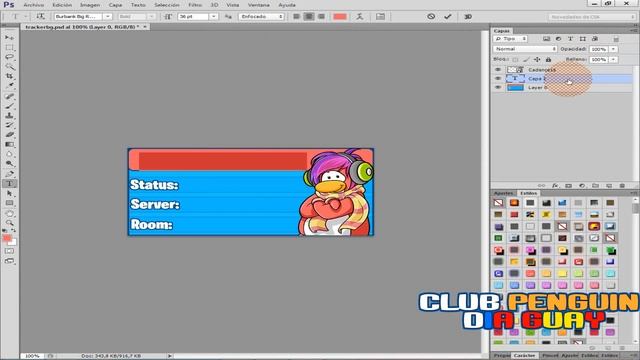Hide the Layer 0 layer

pyautogui.click(x=498, y=87)
